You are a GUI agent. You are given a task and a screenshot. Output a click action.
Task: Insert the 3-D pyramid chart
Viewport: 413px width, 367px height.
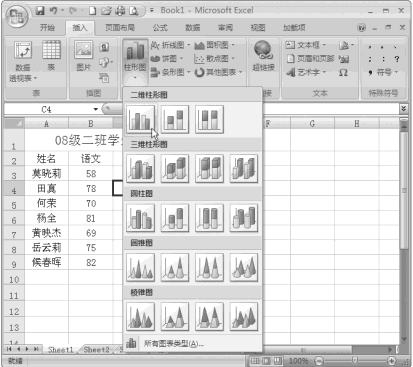[244, 317]
